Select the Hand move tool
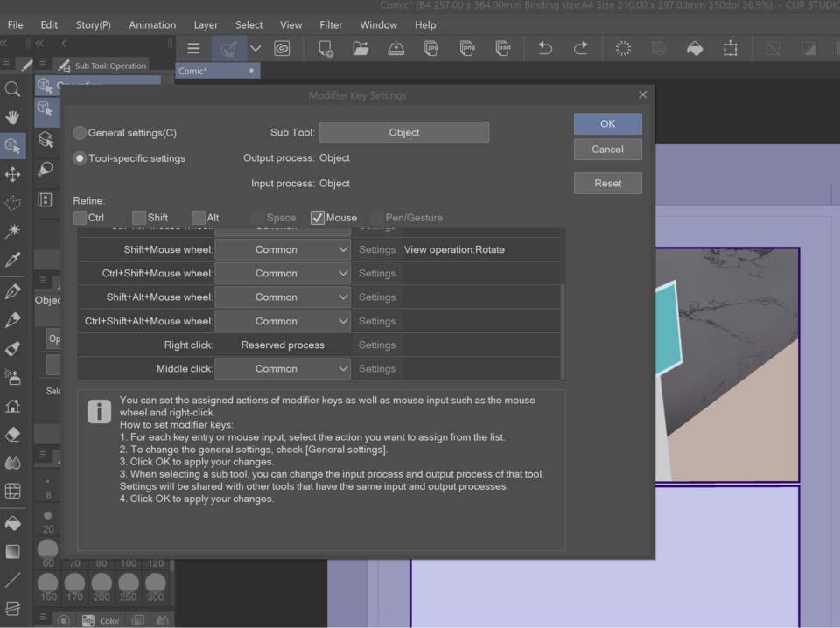The image size is (840, 628). tap(13, 117)
